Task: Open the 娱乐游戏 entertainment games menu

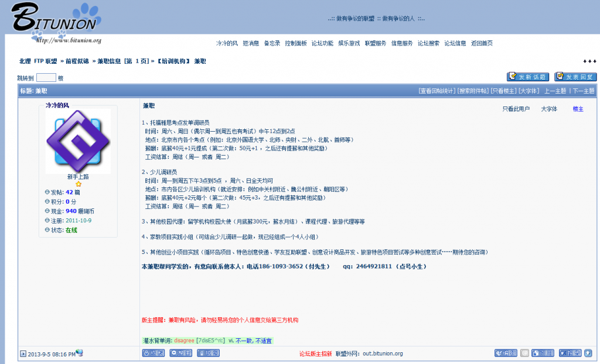Action: (x=349, y=43)
